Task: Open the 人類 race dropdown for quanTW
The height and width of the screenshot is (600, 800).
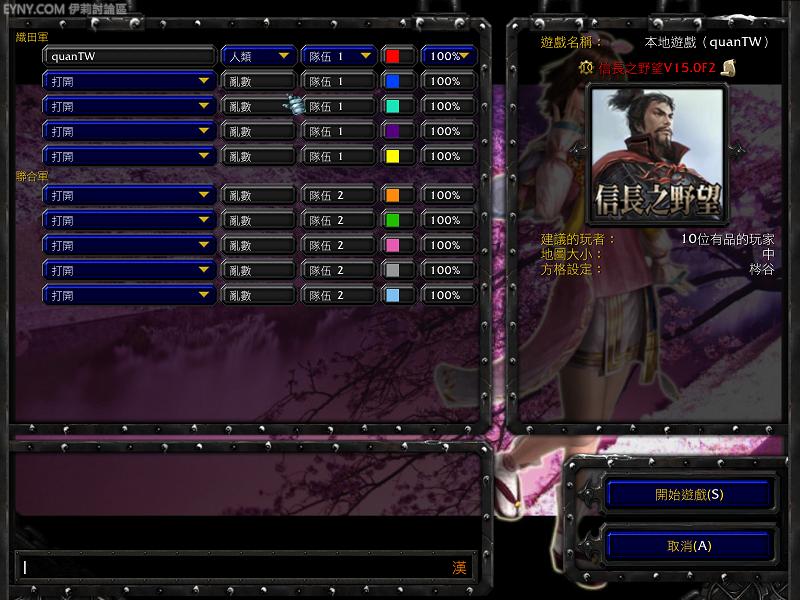Action: coord(259,56)
